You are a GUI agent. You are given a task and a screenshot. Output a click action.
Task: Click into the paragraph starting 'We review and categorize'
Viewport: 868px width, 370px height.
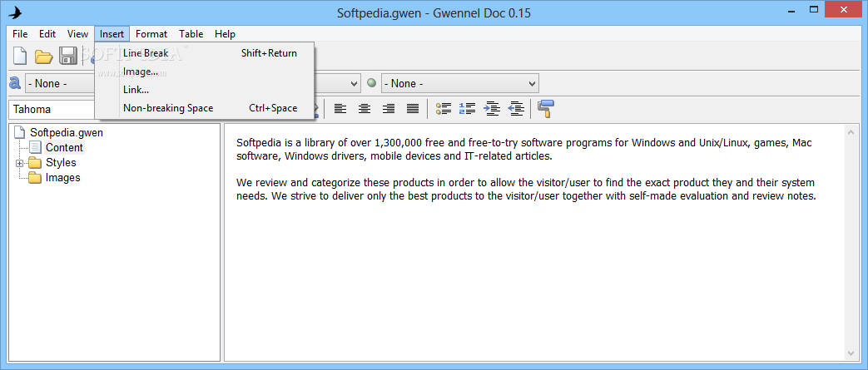pyautogui.click(x=526, y=189)
